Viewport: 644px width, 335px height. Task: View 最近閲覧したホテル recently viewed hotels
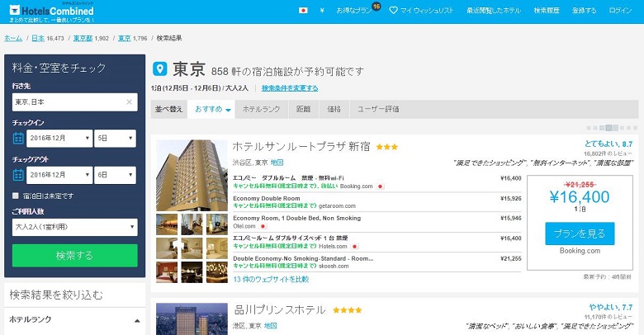click(x=493, y=11)
